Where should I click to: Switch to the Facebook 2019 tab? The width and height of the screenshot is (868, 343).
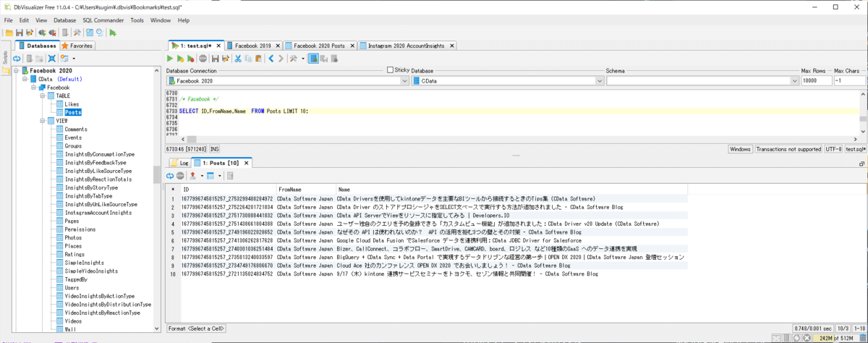coord(252,45)
